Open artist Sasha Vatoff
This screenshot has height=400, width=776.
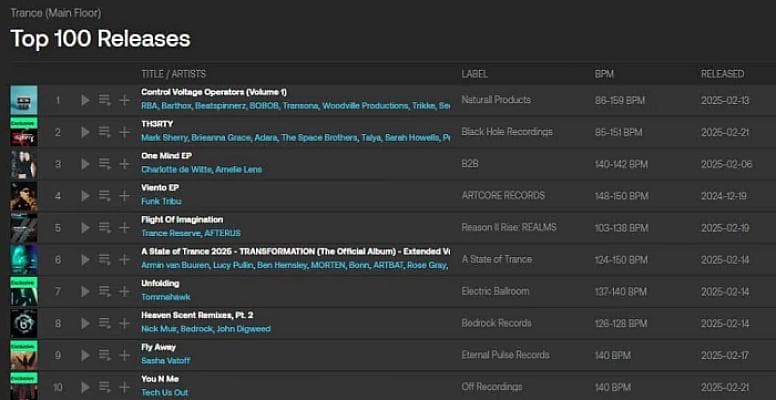pos(165,360)
